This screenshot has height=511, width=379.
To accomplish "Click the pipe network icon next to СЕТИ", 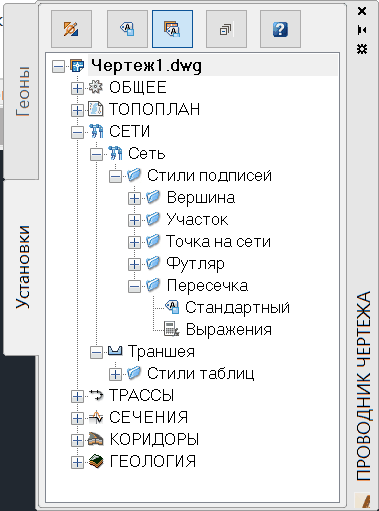I will 96,131.
